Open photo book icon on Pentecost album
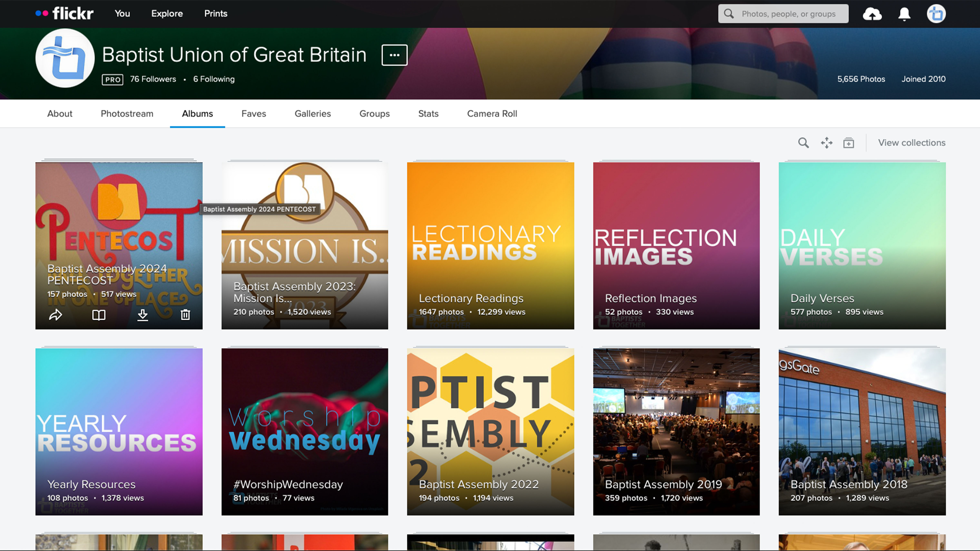980x551 pixels. pos(99,315)
